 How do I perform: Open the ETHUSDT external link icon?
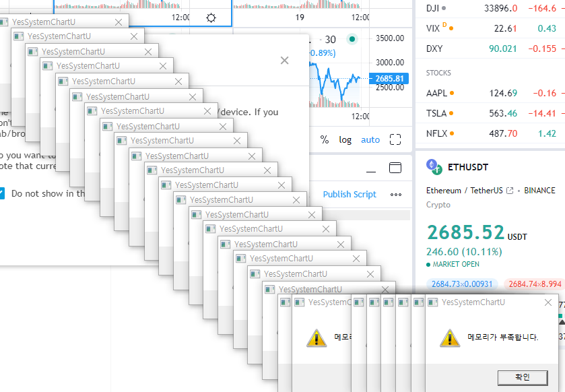tap(510, 191)
